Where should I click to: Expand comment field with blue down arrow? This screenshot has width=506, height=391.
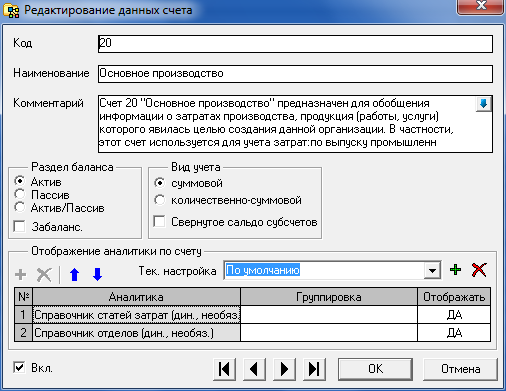point(483,104)
